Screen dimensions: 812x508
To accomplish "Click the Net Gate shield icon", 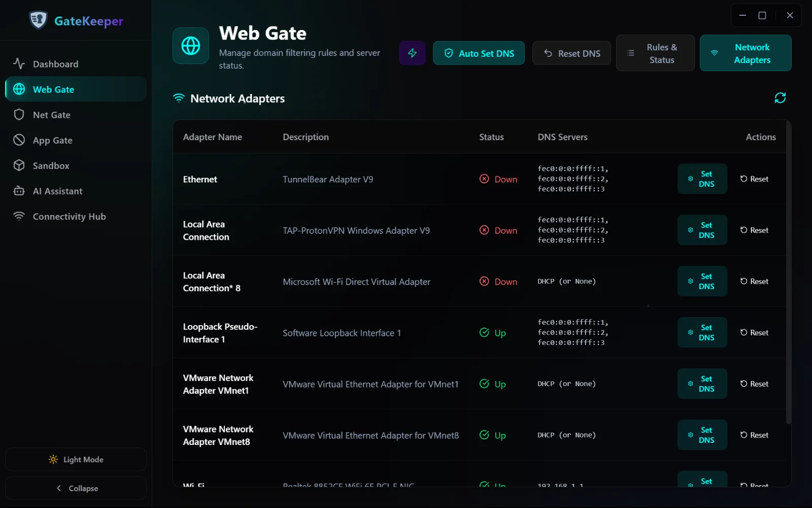I will point(19,114).
